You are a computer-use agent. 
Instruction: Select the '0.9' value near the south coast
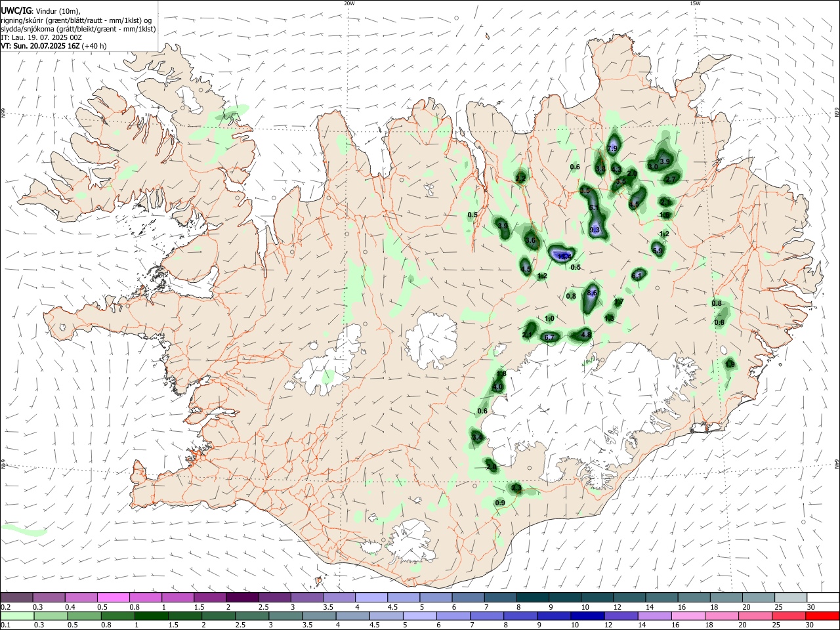click(x=500, y=503)
